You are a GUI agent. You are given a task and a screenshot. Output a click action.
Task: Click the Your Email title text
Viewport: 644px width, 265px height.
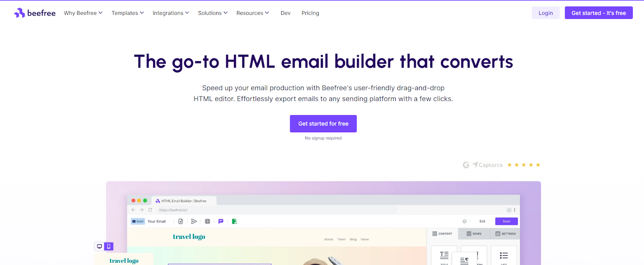[x=157, y=221]
